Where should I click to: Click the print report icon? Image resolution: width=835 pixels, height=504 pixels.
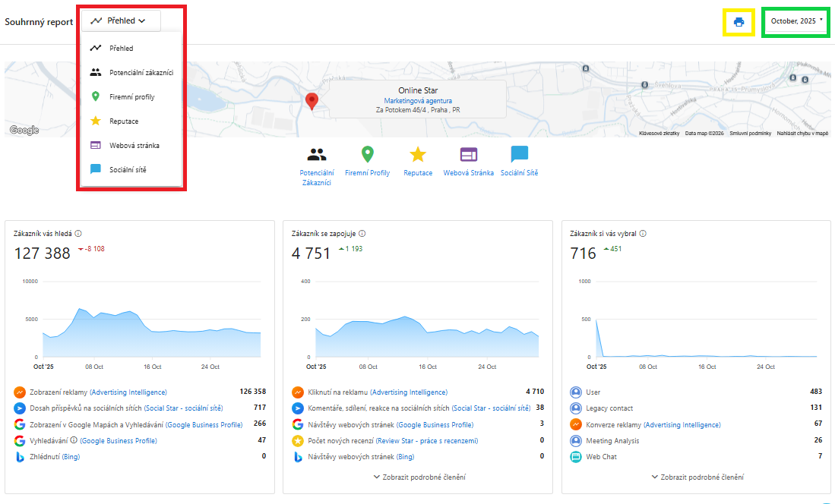click(x=739, y=22)
